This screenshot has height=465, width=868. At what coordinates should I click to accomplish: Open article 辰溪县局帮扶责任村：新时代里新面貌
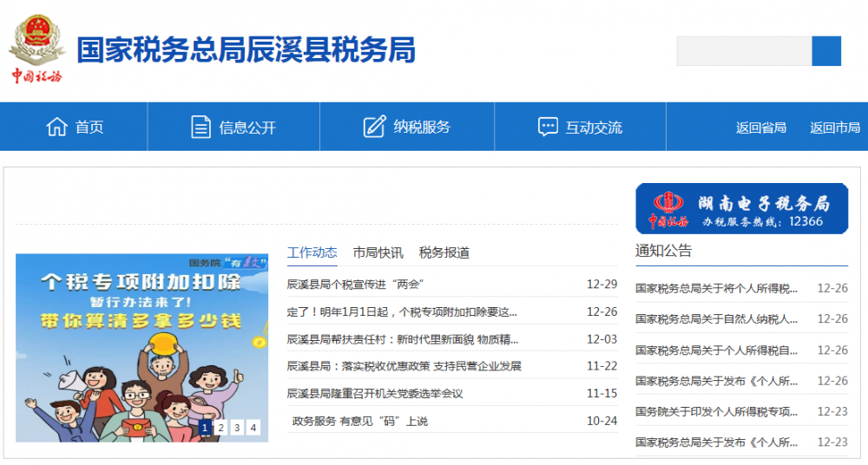[x=403, y=339]
